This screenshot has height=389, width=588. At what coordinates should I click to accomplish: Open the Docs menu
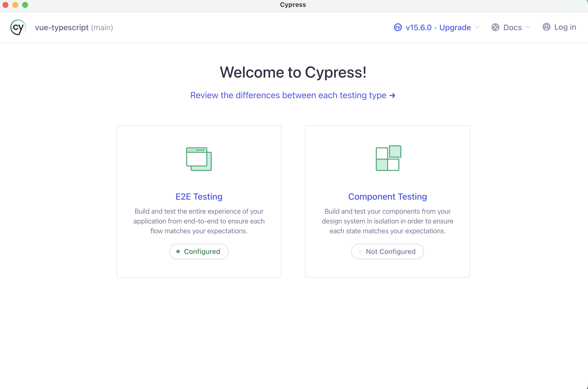click(512, 27)
